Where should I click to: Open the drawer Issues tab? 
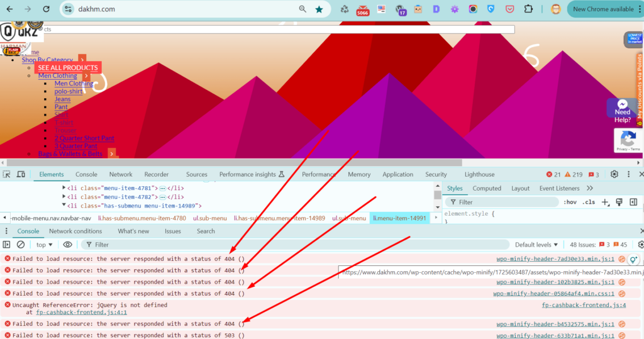172,231
